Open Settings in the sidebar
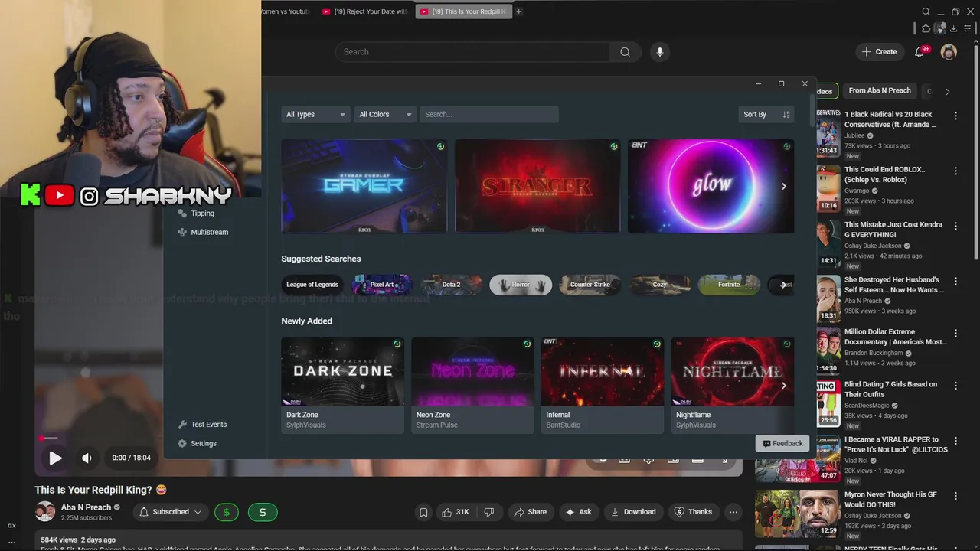The image size is (980, 551). (198, 444)
